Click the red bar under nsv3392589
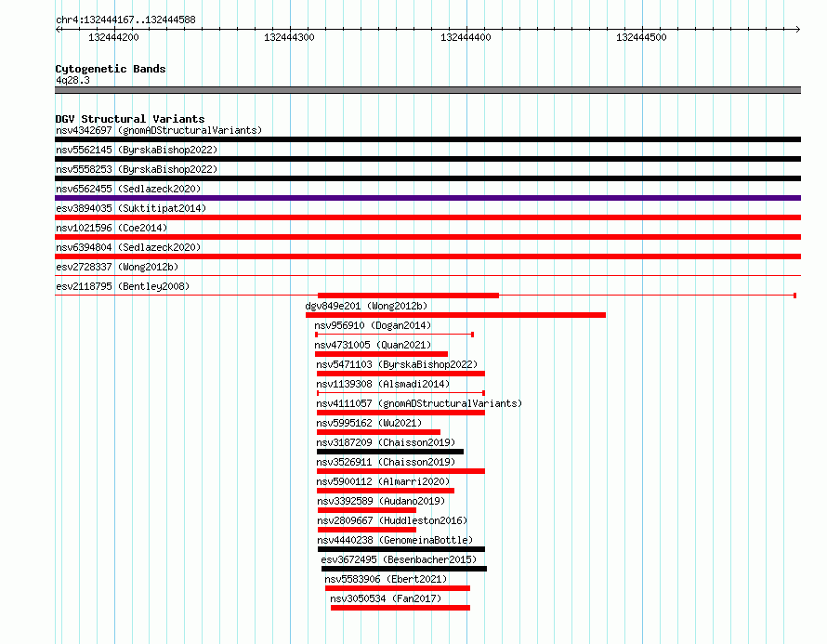 [x=367, y=510]
